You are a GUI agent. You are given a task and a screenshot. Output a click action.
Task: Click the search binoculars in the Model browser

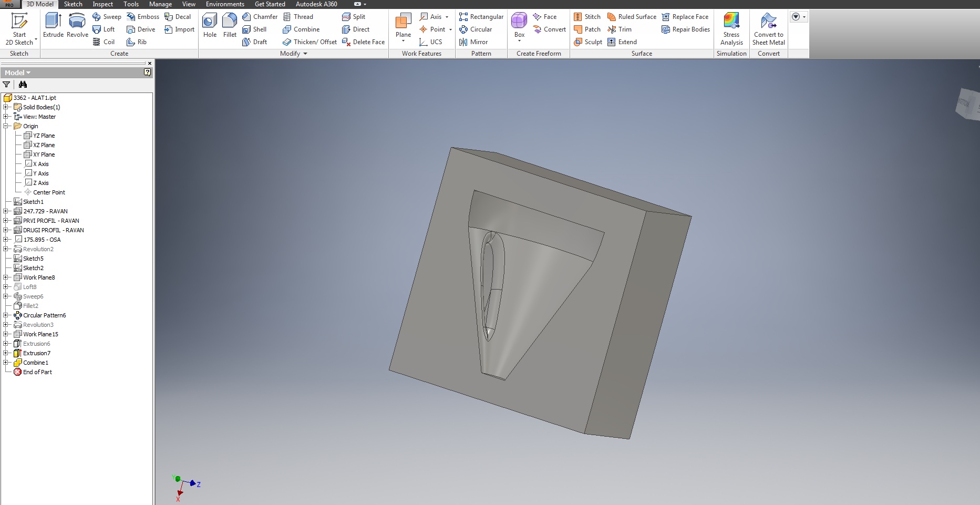click(x=23, y=85)
